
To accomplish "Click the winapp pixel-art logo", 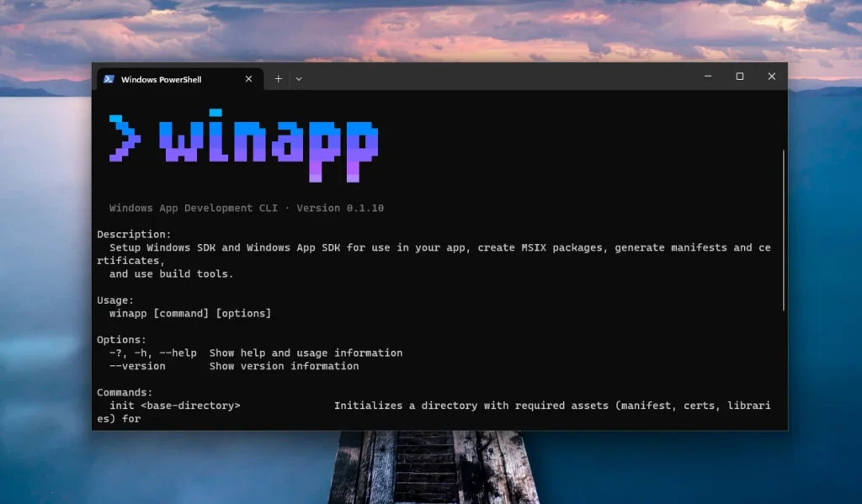I will (x=244, y=141).
